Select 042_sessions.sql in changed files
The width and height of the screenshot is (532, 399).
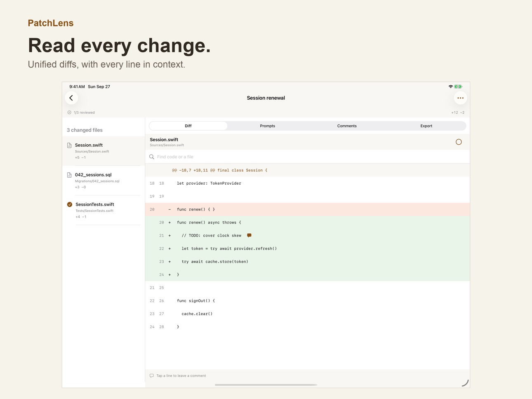click(x=104, y=181)
